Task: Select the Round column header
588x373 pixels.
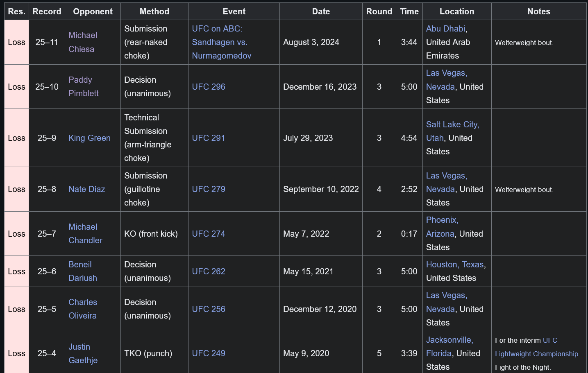Action: [379, 11]
